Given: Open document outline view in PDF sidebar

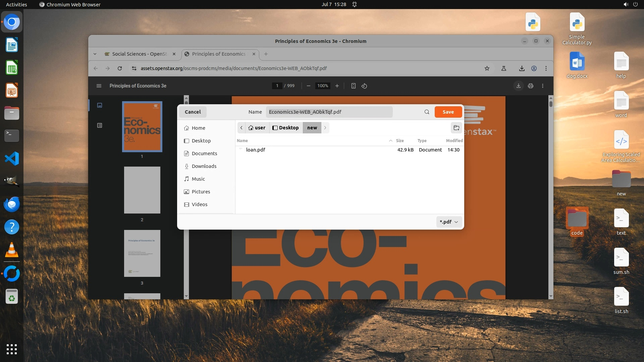Looking at the screenshot, I should 100,125.
